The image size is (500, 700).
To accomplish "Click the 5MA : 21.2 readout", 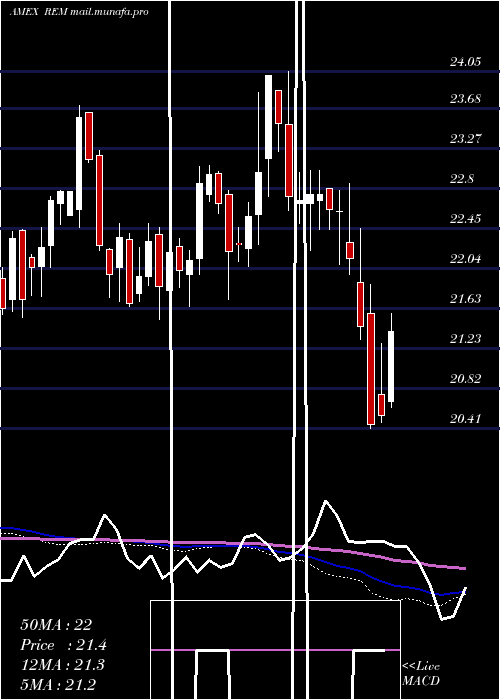I will [x=58, y=684].
